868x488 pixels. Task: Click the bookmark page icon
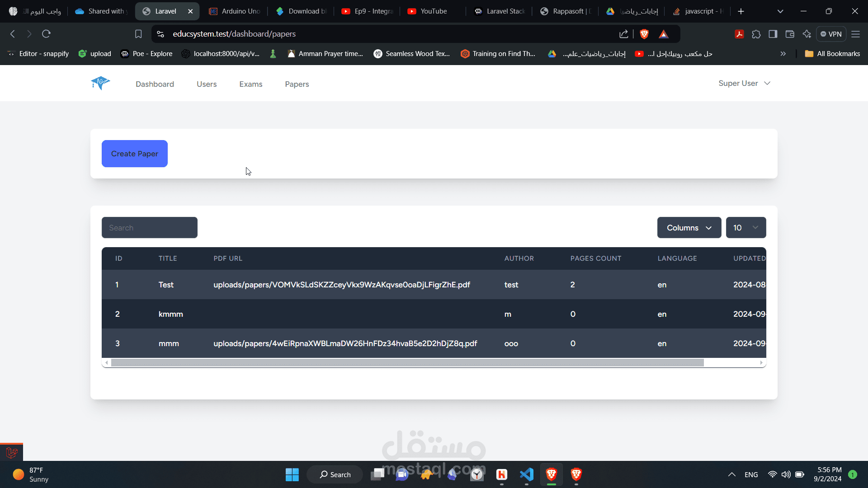[x=138, y=34]
